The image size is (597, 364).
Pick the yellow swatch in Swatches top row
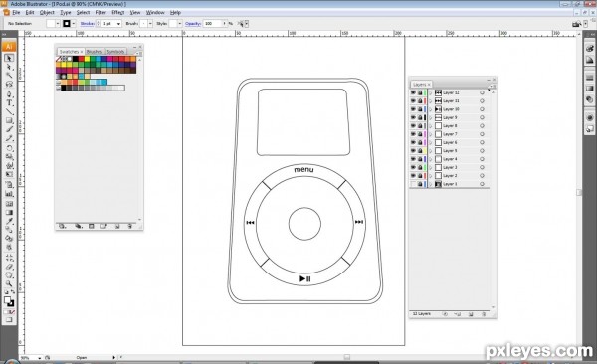pyautogui.click(x=87, y=59)
